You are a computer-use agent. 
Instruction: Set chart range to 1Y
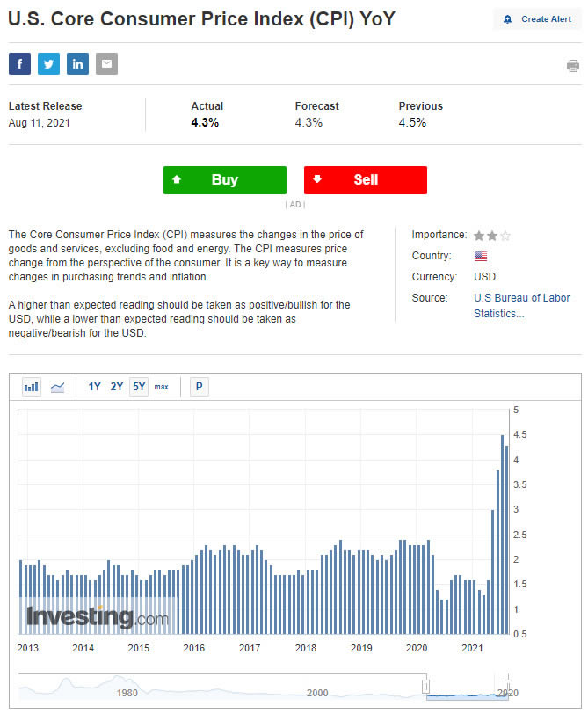[x=94, y=387]
